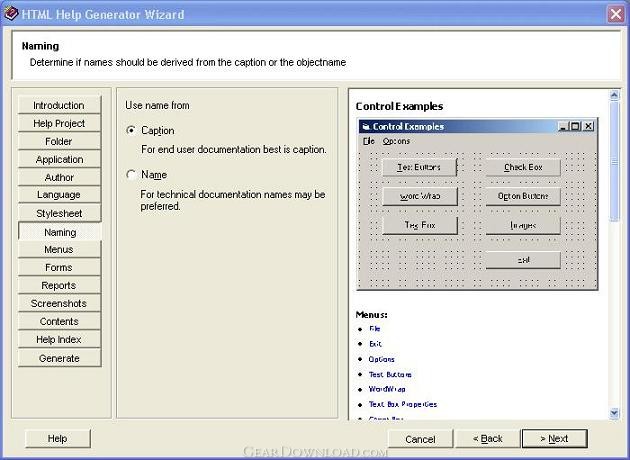Click the 'Use name from' label
This screenshot has width=630, height=460.
coord(157,105)
